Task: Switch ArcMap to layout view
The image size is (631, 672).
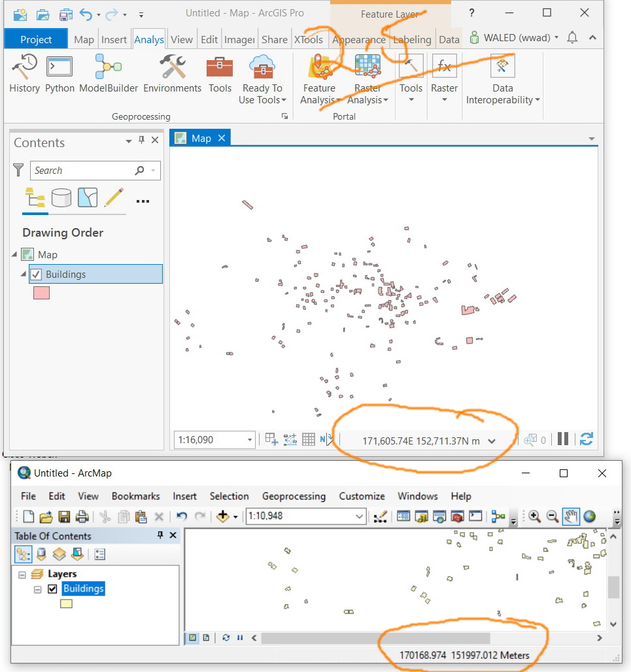Action: (x=206, y=638)
